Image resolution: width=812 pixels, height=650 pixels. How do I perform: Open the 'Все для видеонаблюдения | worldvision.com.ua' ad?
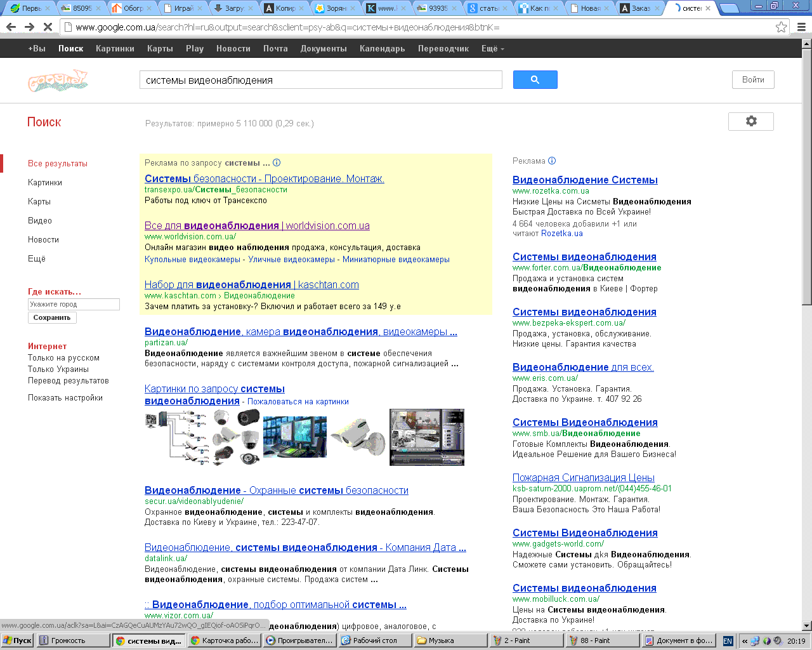(x=257, y=225)
